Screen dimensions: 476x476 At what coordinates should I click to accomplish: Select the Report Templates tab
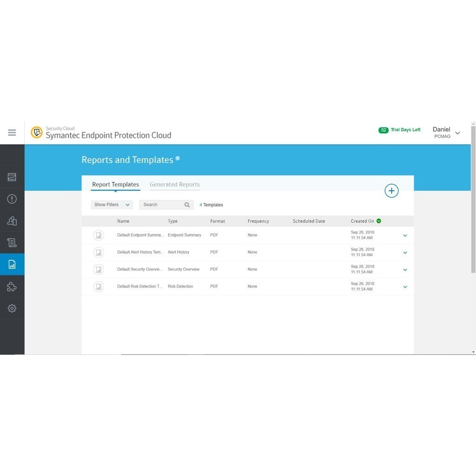(x=115, y=185)
